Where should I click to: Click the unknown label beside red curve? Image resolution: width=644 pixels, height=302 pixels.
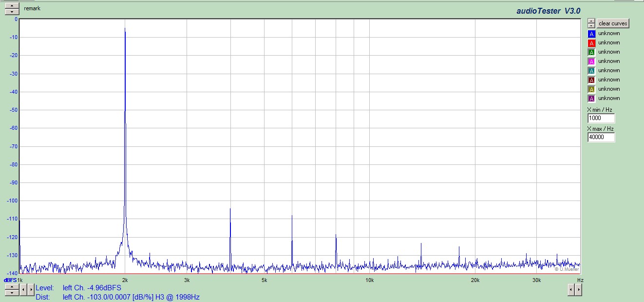point(609,42)
